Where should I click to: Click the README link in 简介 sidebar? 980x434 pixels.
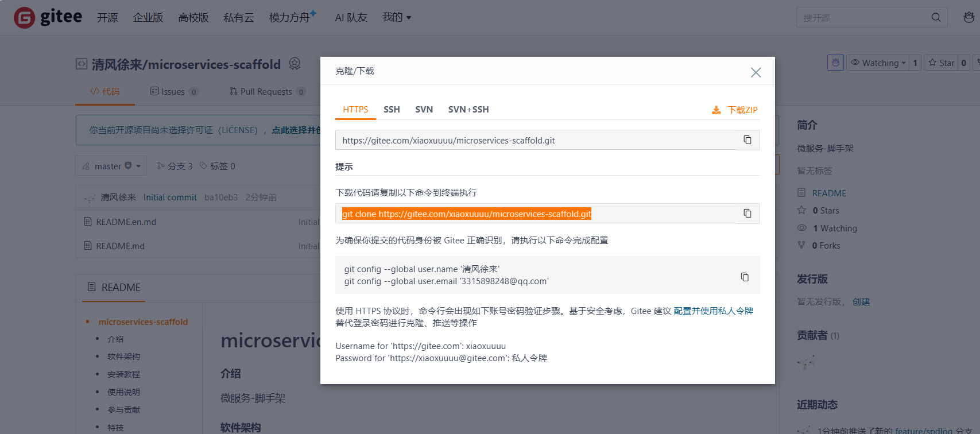[829, 193]
